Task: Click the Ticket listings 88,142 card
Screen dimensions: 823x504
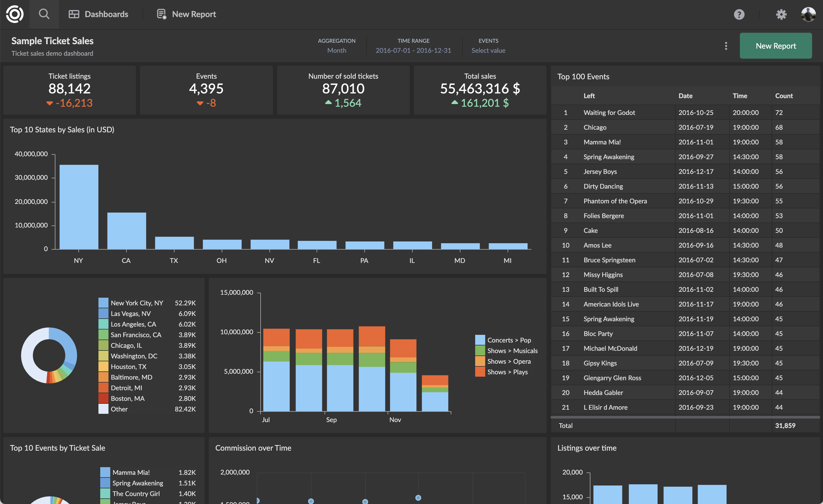Action: [70, 90]
